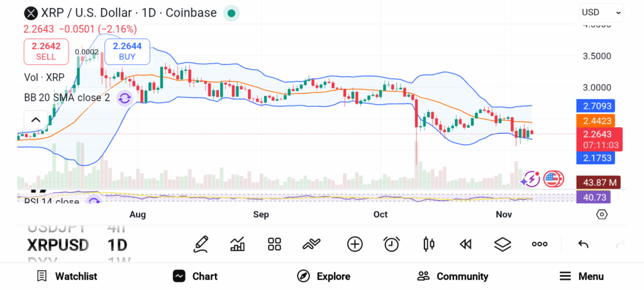Switch to the Explore tab
This screenshot has width=644, height=290.
324,276
